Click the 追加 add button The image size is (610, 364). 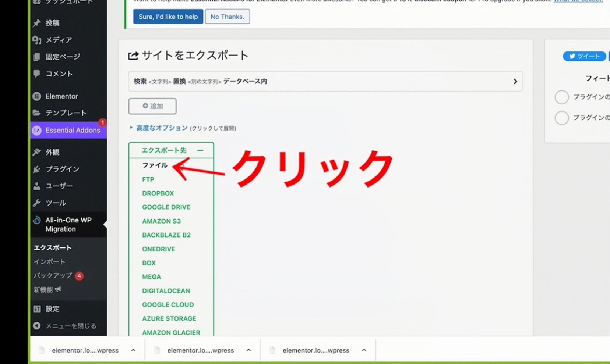point(152,106)
